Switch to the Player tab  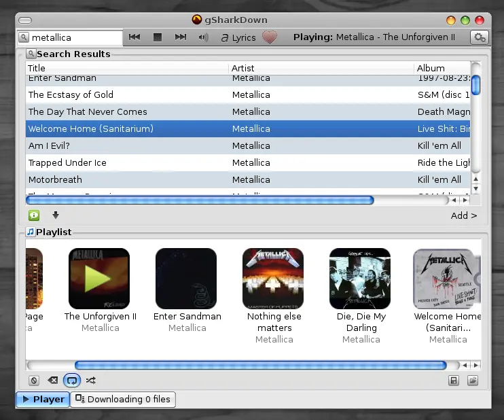[43, 400]
